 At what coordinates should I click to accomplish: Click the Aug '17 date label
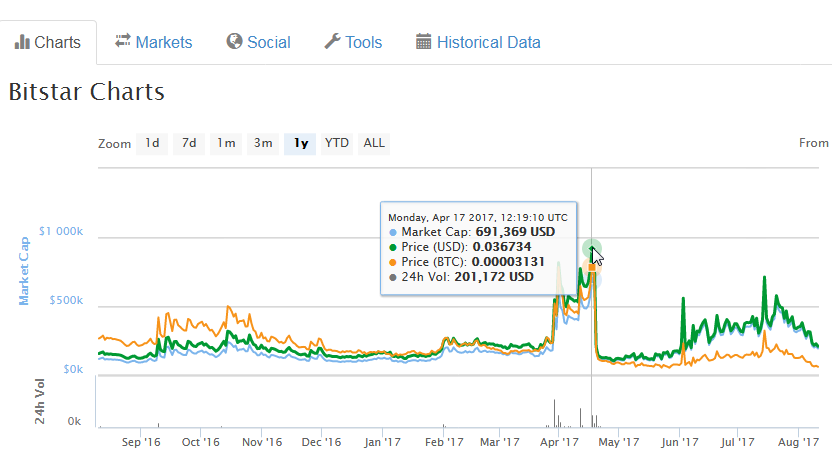[799, 442]
